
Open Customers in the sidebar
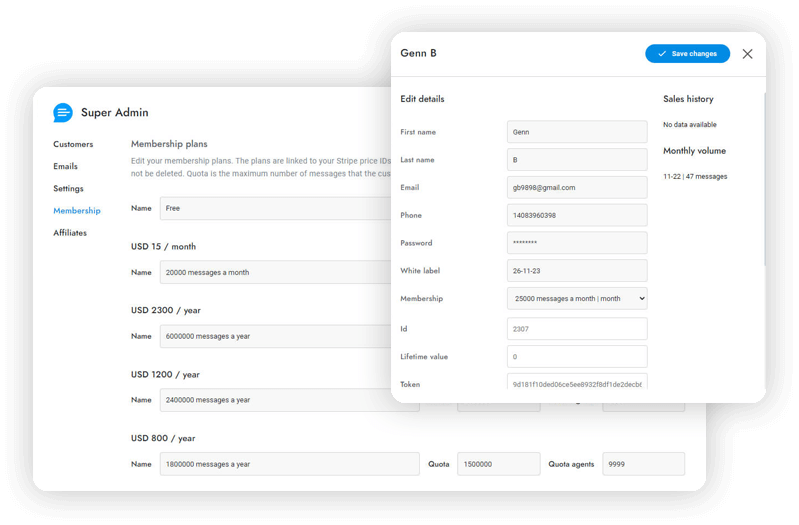click(73, 145)
